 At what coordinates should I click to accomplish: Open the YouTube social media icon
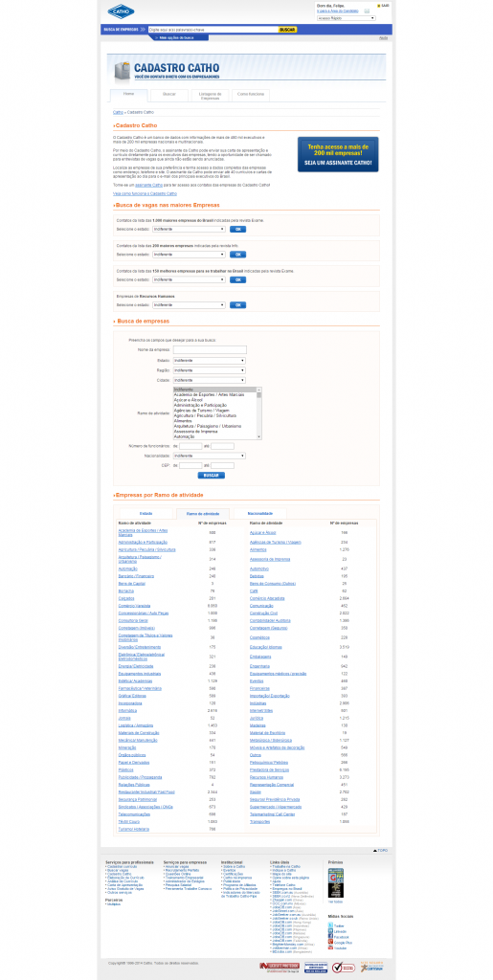(x=331, y=948)
